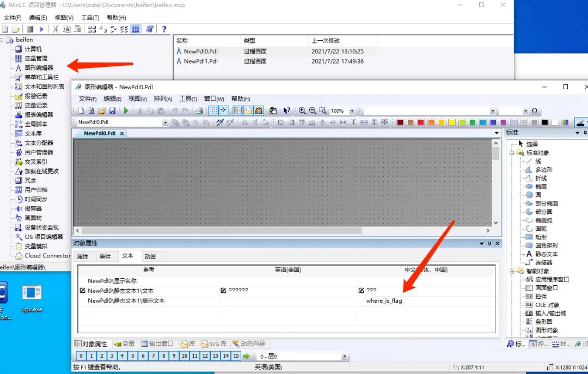Close the NewPdl0.Pdl document tab

click(x=122, y=133)
